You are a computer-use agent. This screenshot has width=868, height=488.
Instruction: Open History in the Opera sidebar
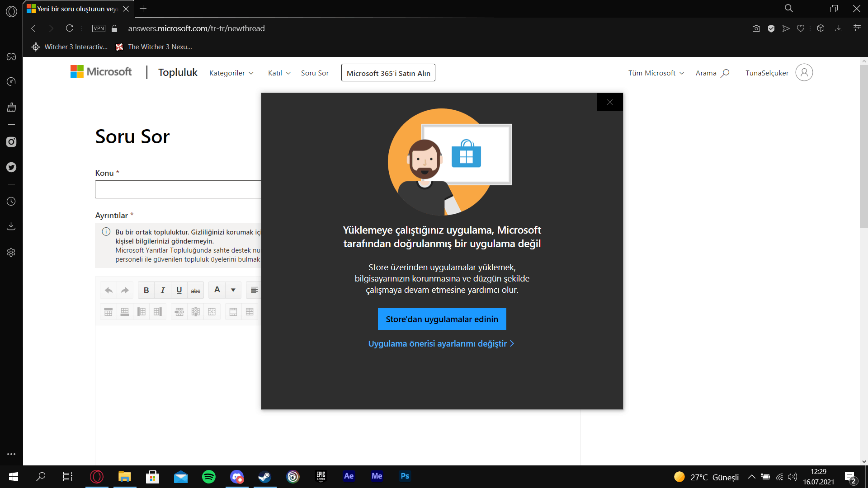click(11, 202)
